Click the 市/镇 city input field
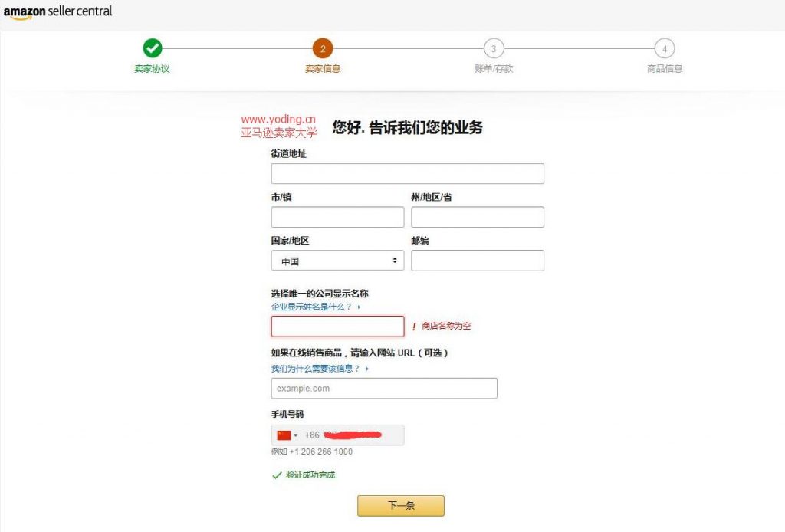The image size is (785, 532). [x=337, y=217]
